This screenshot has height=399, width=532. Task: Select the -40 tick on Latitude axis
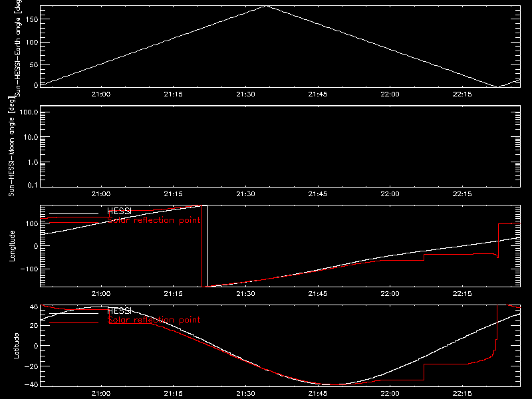(31, 384)
